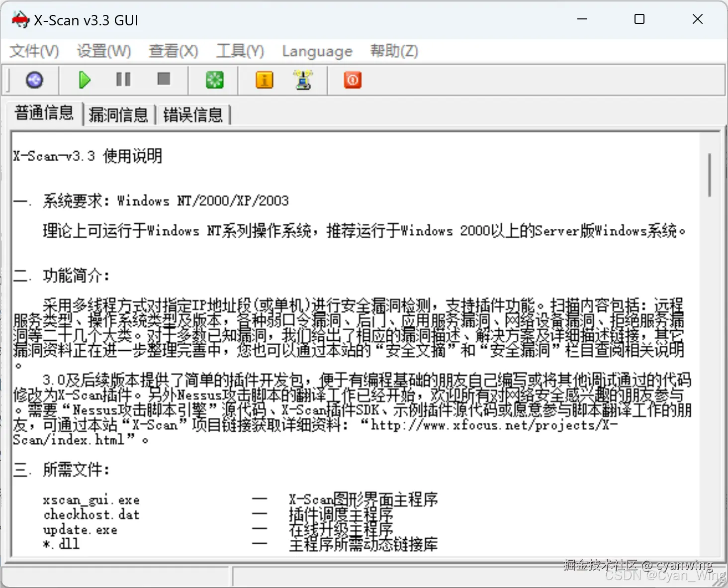This screenshot has height=588, width=728.
Task: Click the '*.dll' file entry
Action: click(x=61, y=544)
